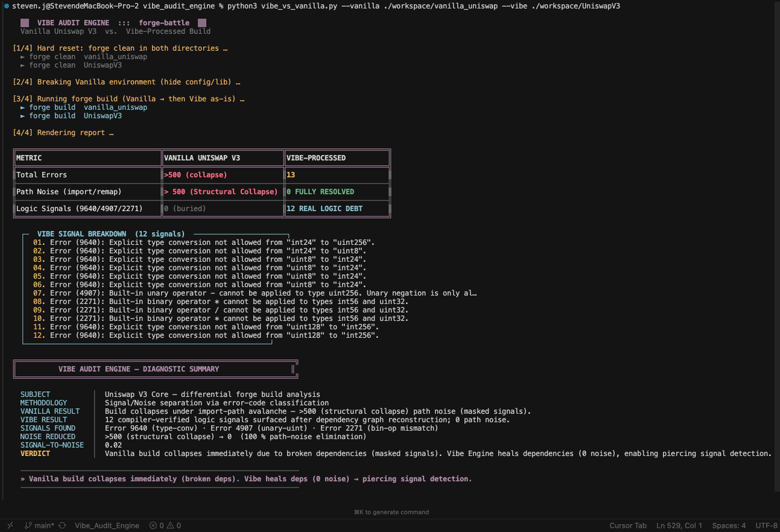Screen dimensions: 780x532
Task: Click the Cursor Tab status item
Action: pyautogui.click(x=628, y=525)
